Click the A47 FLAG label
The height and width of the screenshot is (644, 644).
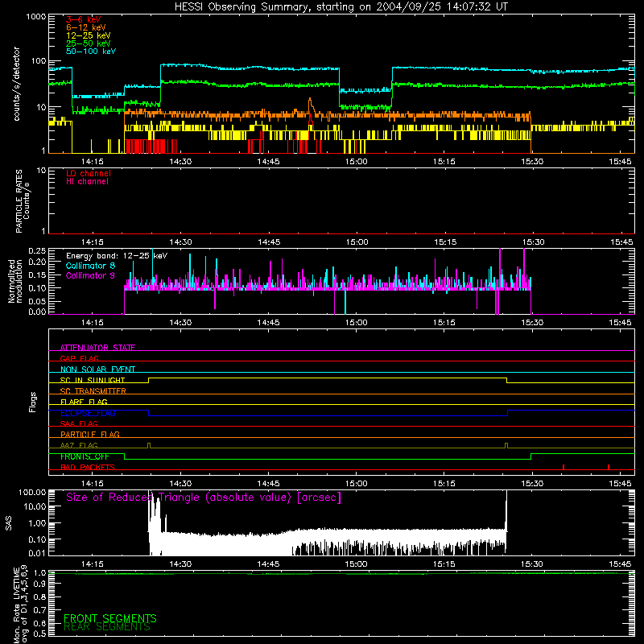point(79,445)
